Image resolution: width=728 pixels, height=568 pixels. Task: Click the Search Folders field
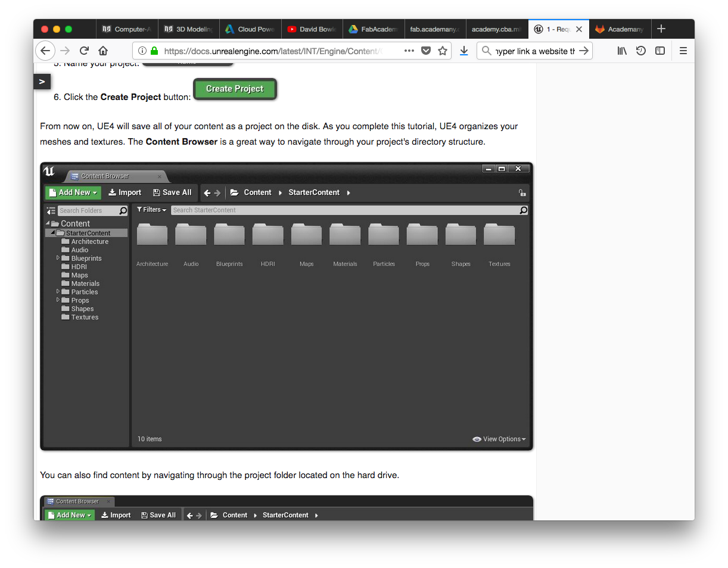coord(93,211)
